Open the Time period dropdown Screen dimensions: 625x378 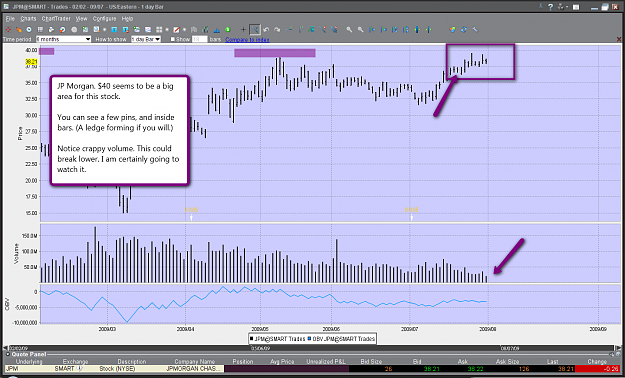coord(63,39)
